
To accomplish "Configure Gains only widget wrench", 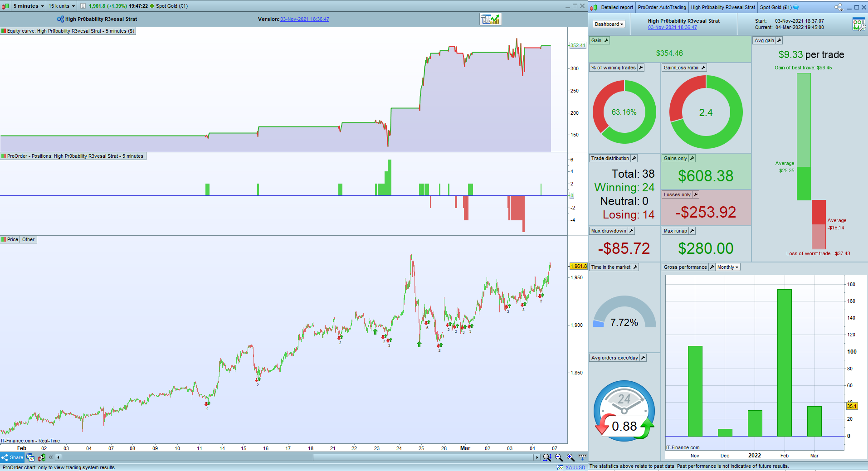I will point(692,158).
